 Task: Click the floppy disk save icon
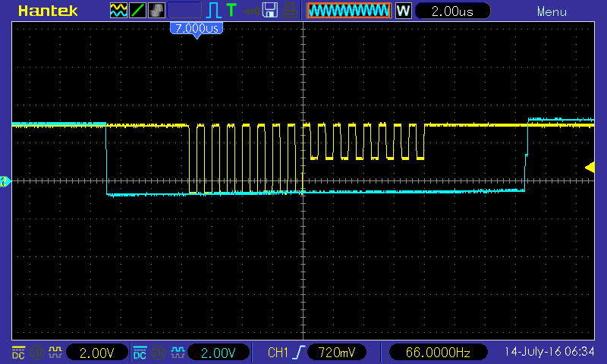coord(270,11)
